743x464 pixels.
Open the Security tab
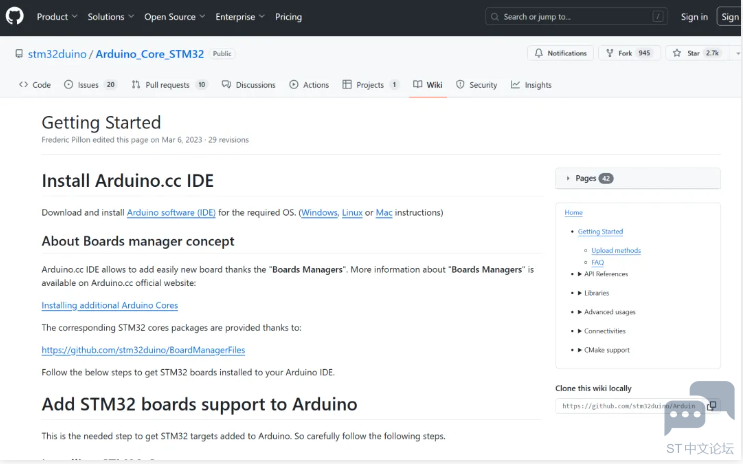477,85
